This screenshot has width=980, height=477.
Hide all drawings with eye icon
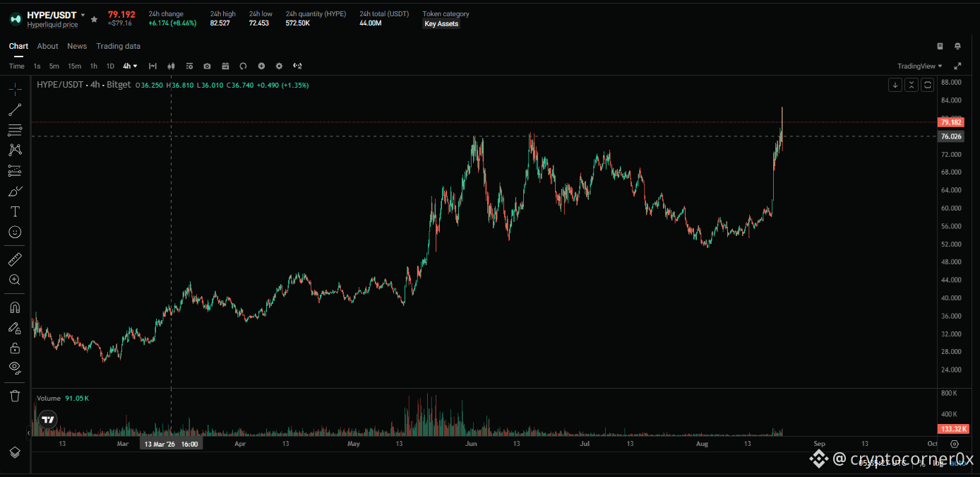pos(15,367)
